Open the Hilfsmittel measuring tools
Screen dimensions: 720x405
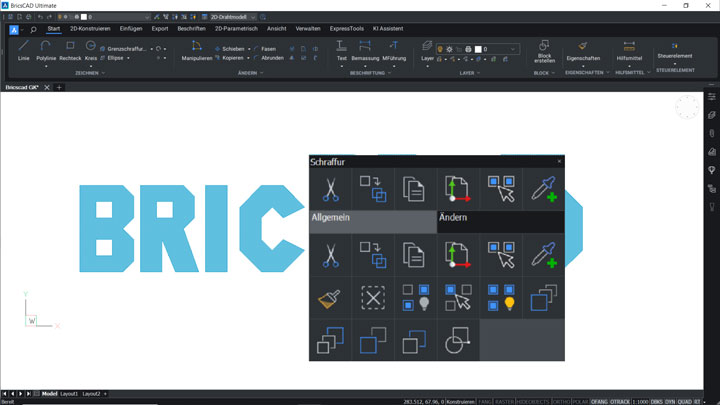tap(629, 51)
